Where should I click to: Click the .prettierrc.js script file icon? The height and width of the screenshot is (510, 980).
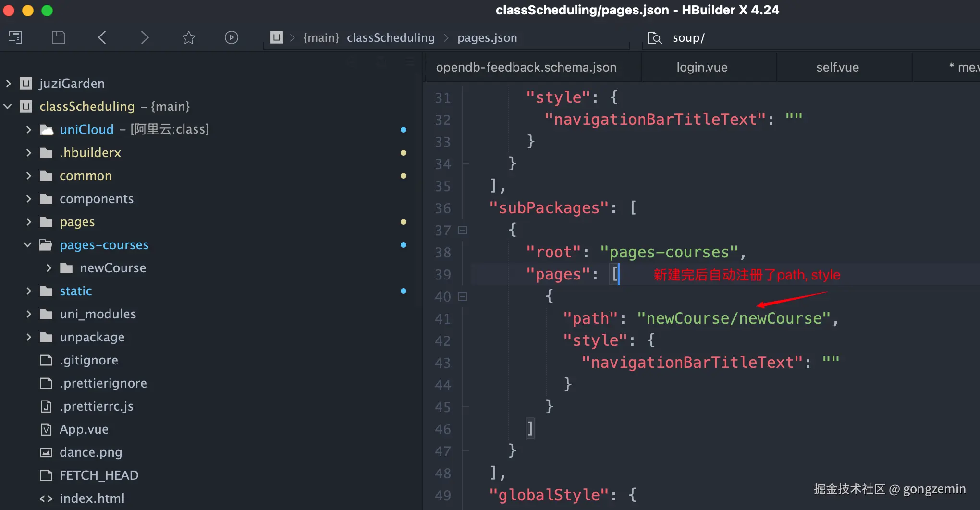[46, 406]
